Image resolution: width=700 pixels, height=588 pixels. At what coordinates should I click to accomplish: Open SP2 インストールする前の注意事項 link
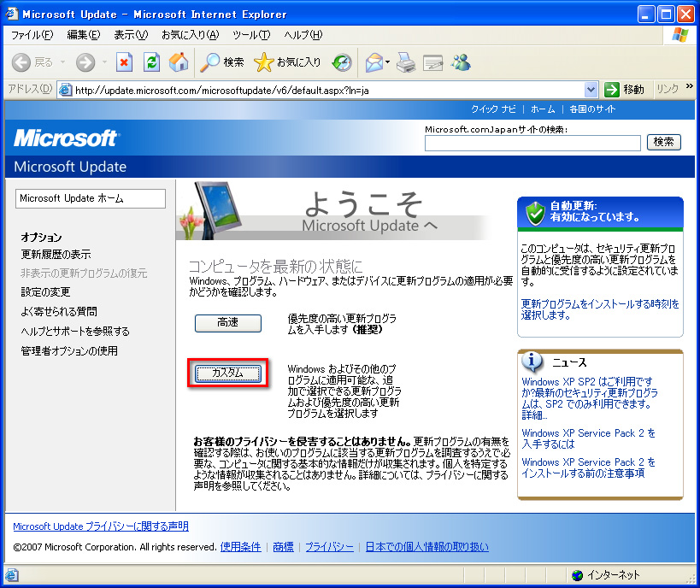[x=588, y=467]
